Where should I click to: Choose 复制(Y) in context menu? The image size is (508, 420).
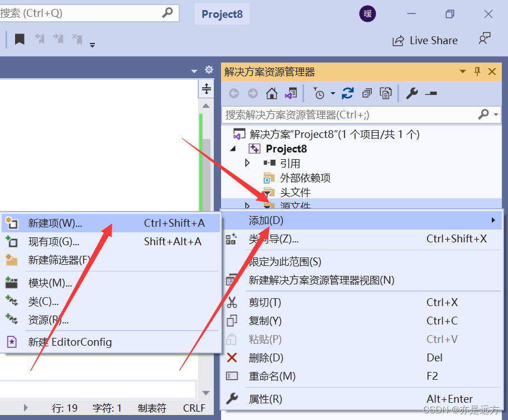(362, 321)
